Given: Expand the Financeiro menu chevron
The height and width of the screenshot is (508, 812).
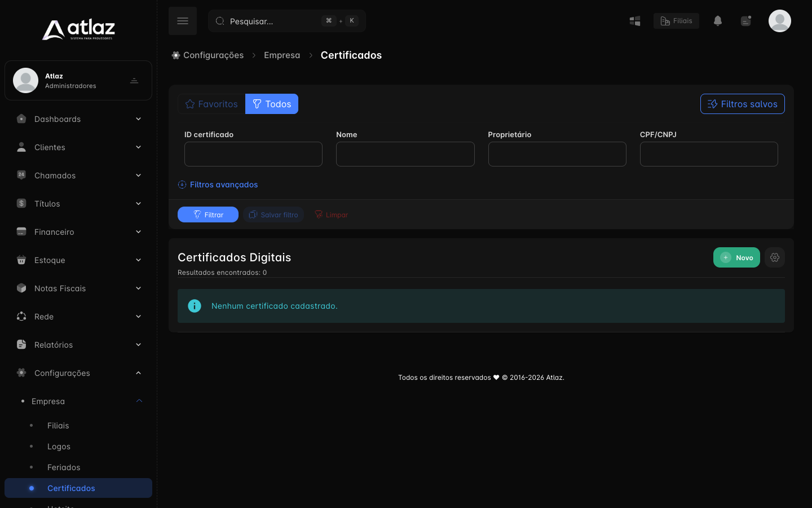Looking at the screenshot, I should click(x=138, y=231).
